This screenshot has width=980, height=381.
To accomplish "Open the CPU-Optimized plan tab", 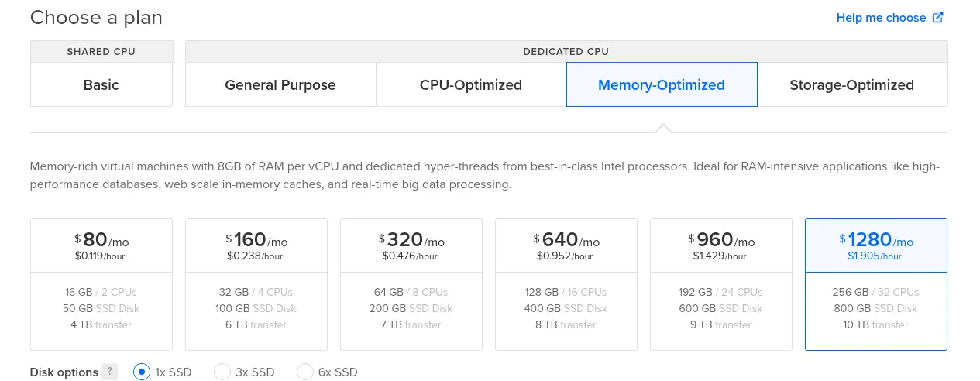I will point(471,85).
